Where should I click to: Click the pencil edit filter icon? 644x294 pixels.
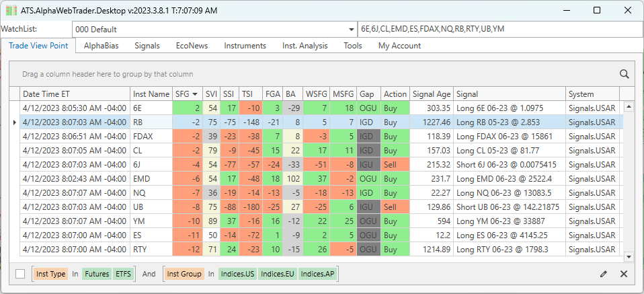point(604,274)
